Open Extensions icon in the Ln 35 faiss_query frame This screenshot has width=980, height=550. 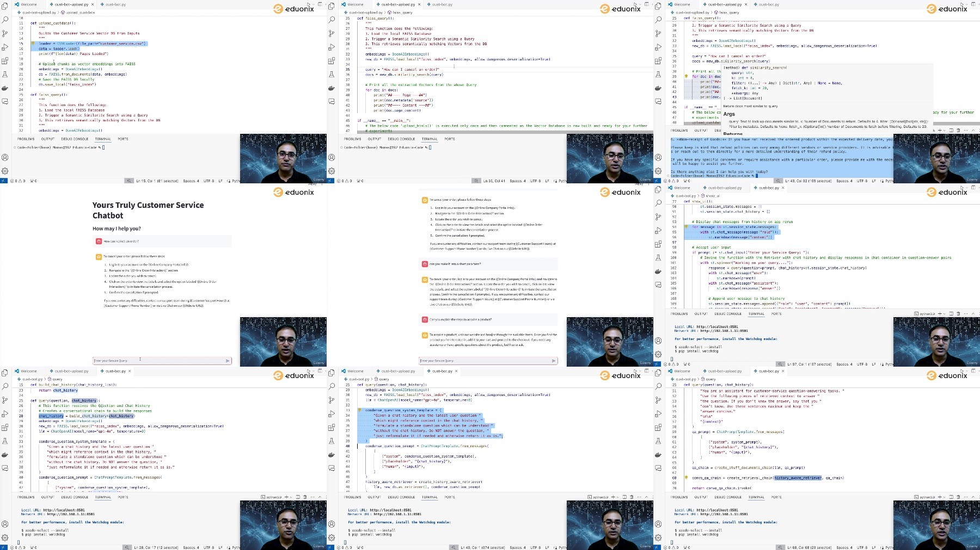point(332,61)
